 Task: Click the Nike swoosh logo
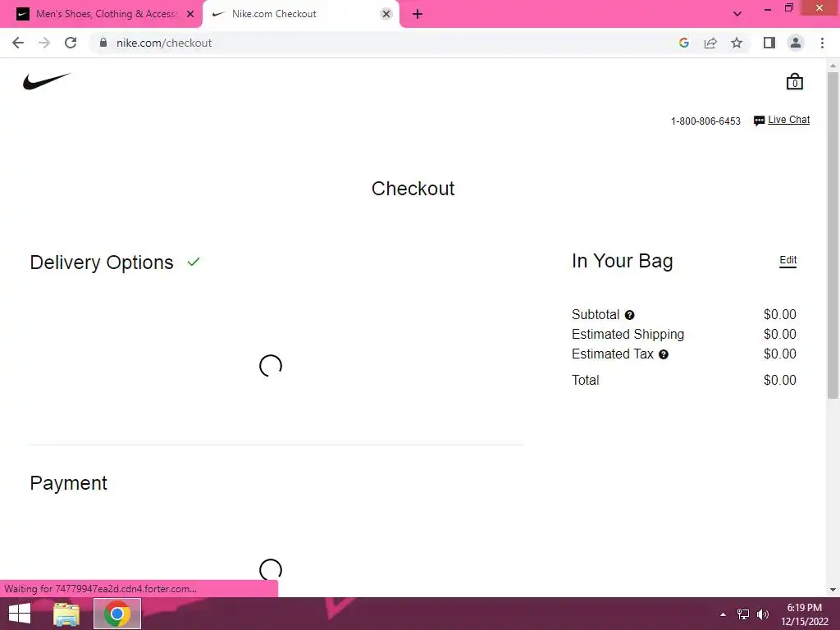[x=47, y=81]
